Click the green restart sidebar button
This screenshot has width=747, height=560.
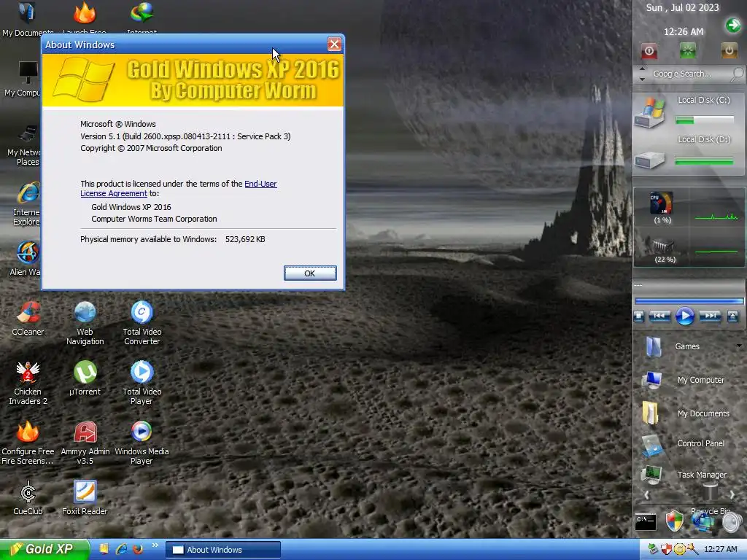[x=687, y=50]
